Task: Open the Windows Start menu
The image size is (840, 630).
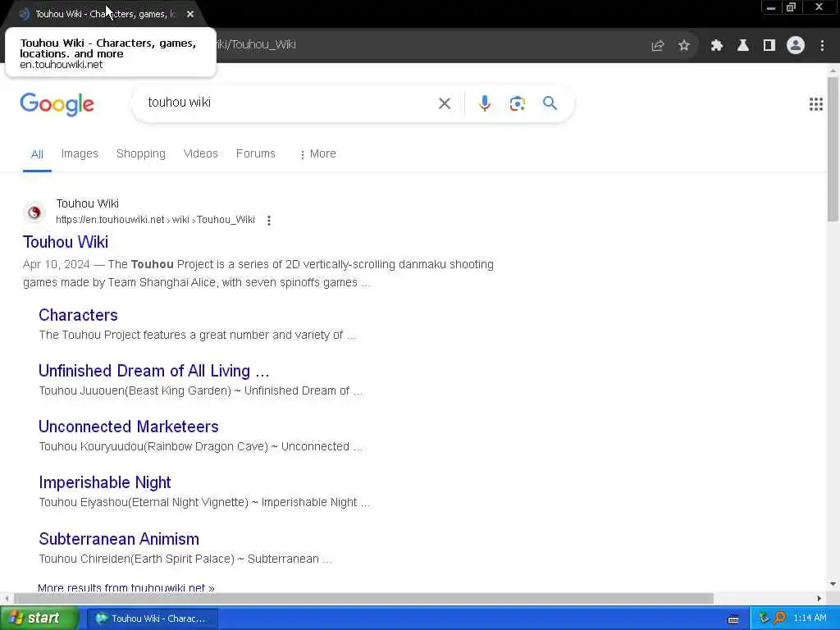Action: 39,619
